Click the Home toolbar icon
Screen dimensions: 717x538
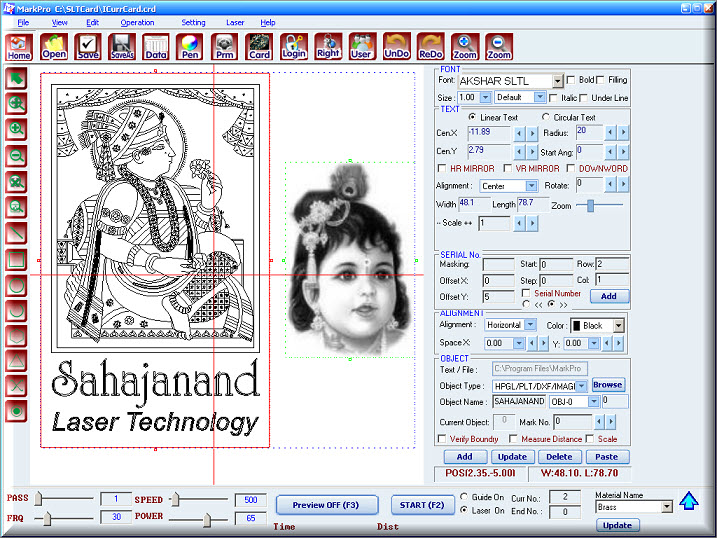pyautogui.click(x=19, y=47)
